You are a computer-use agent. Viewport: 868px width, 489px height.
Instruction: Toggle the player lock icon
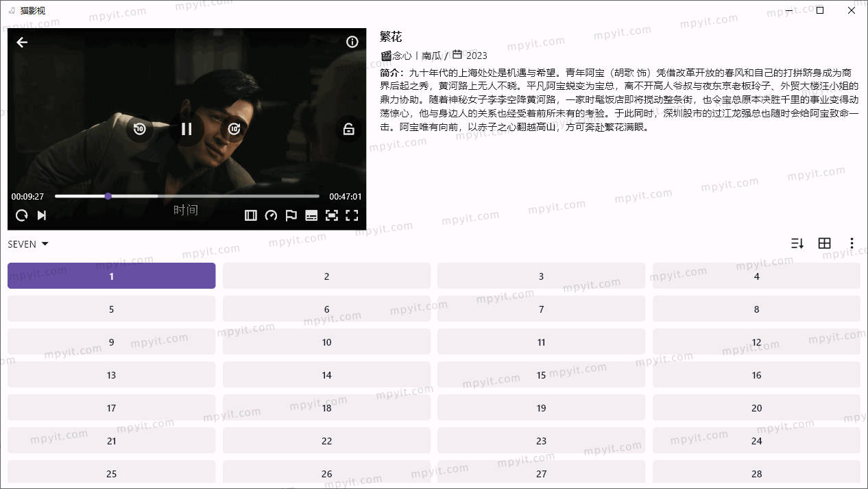pos(349,128)
